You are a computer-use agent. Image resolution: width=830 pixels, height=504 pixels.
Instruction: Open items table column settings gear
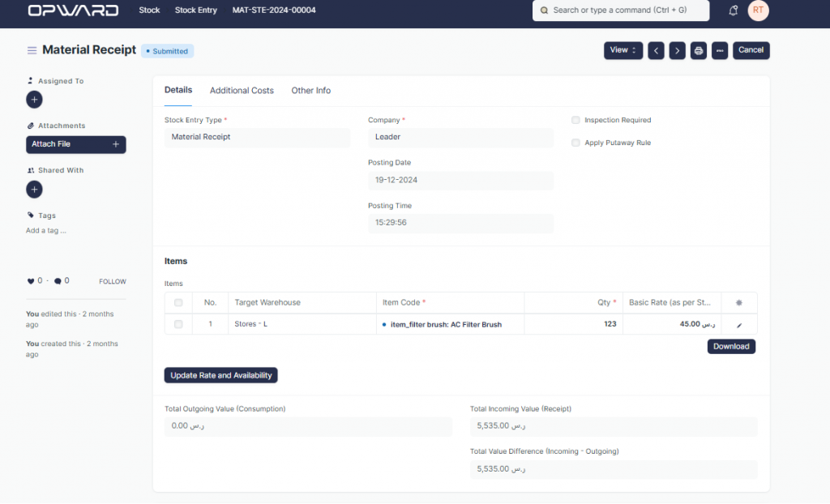coord(738,302)
